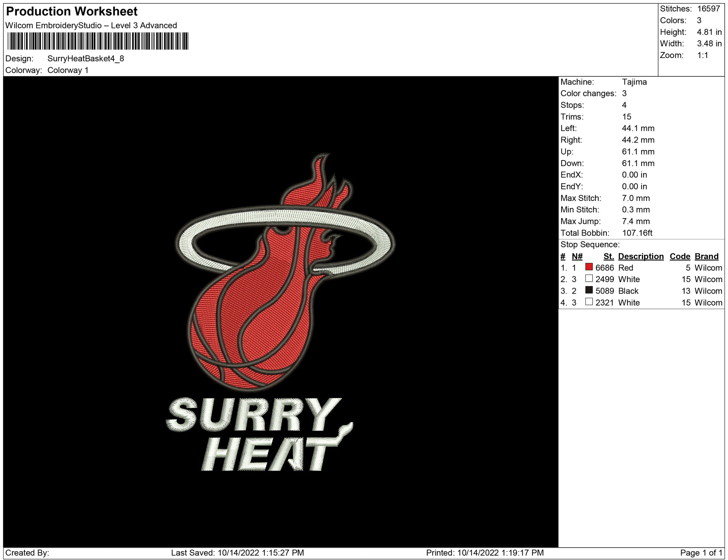Click the white swatch for stitch 2499
This screenshot has height=560, width=728.
tap(589, 279)
